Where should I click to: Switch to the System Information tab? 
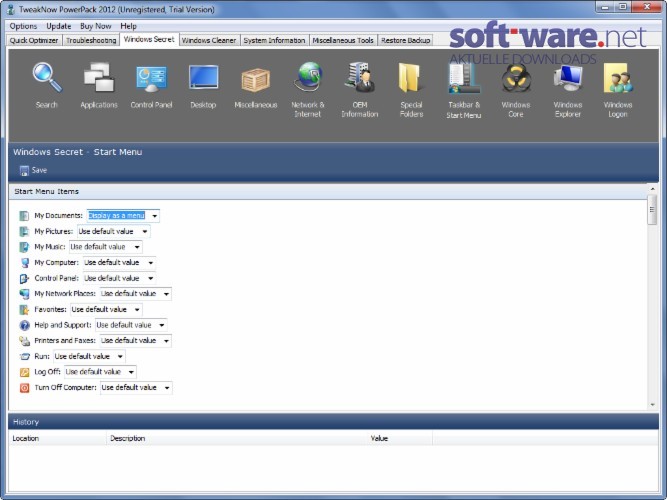274,40
